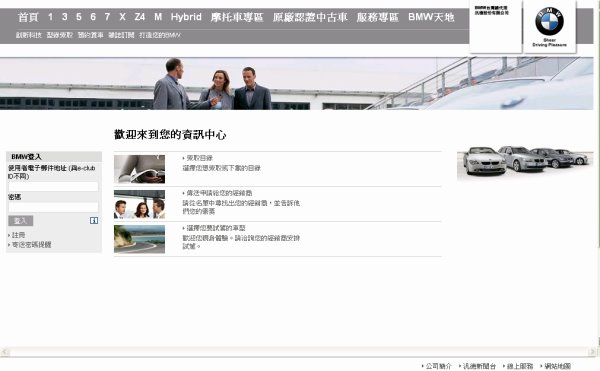Click the info icon in login box
This screenshot has height=371, width=600.
point(94,221)
